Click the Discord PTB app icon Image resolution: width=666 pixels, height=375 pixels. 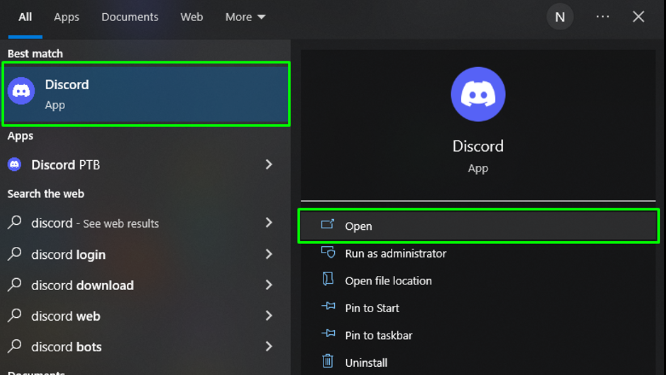[14, 164]
